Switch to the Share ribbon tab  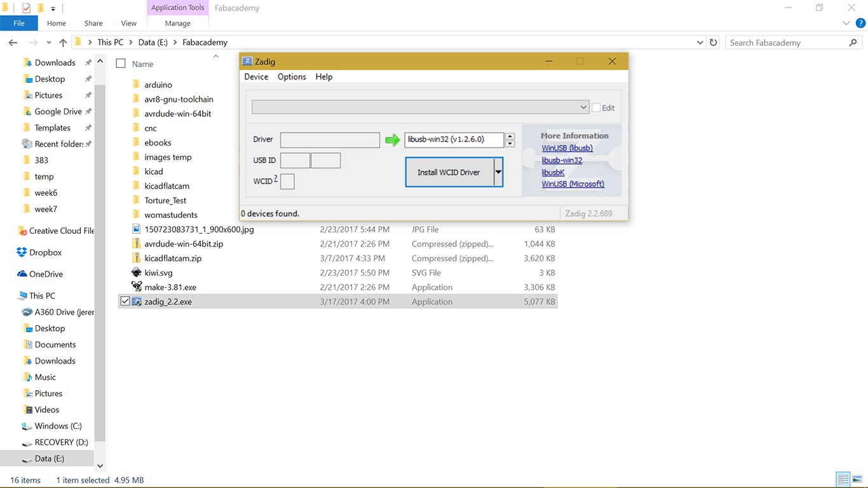[x=93, y=24]
